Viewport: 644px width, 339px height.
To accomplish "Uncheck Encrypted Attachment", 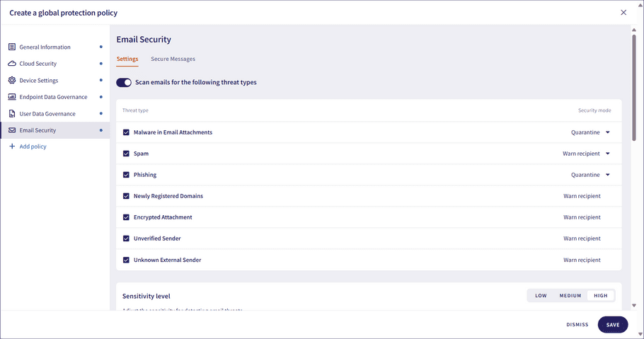I will click(x=126, y=217).
